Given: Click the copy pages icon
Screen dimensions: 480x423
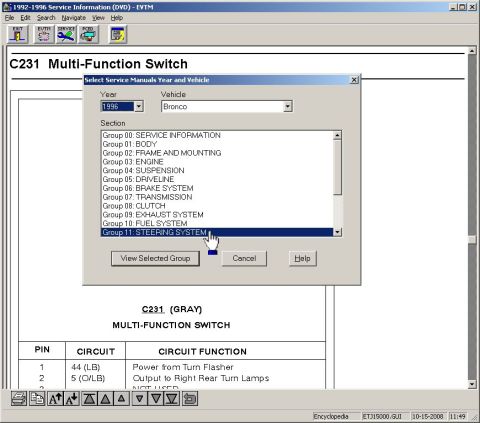Looking at the screenshot, I should [37, 399].
